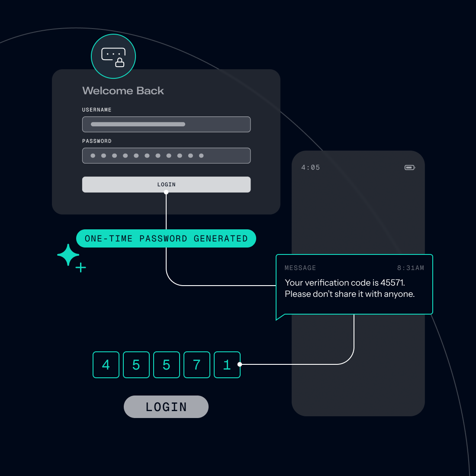The image size is (476, 476).
Task: Click the large teal sparkle star icon
Action: (x=68, y=255)
